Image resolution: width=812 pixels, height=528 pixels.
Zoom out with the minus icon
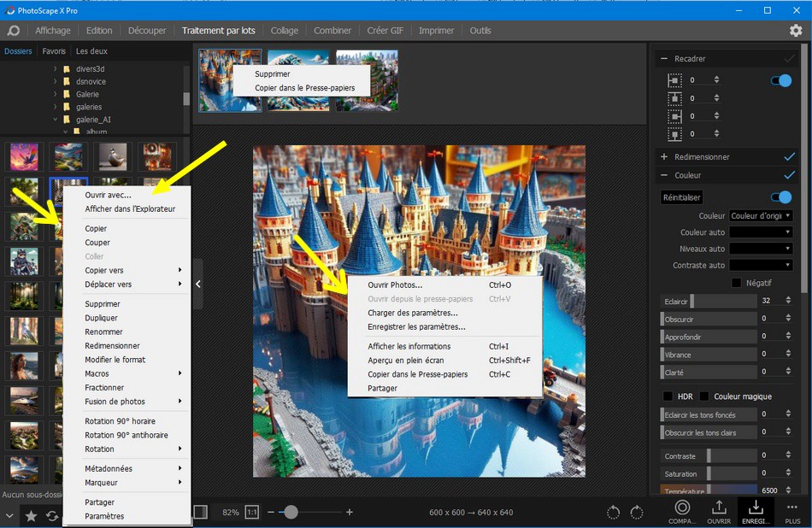point(271,512)
